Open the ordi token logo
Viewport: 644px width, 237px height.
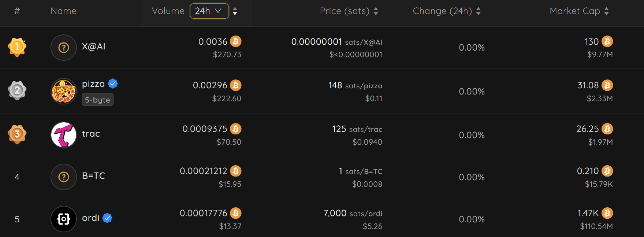click(64, 219)
